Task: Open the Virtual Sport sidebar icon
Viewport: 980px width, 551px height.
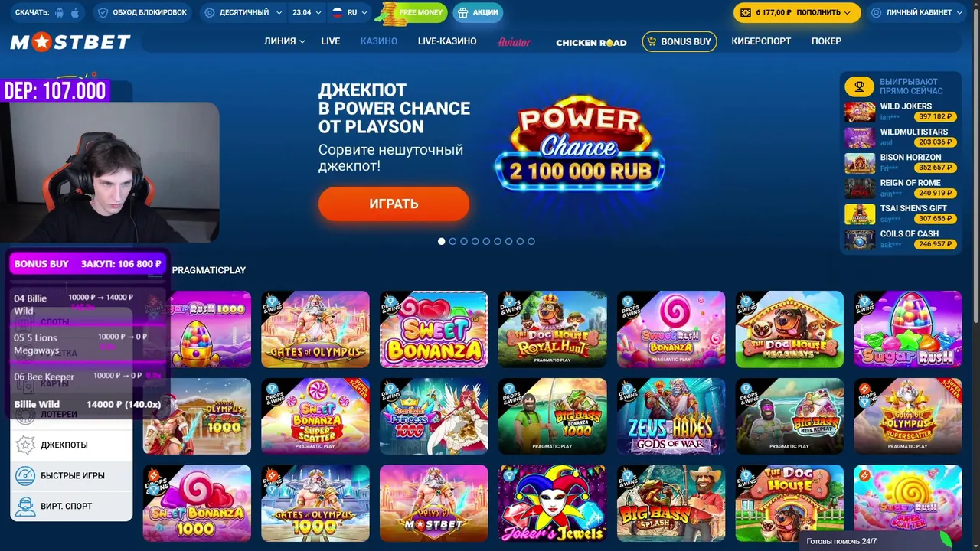Action: coord(26,507)
